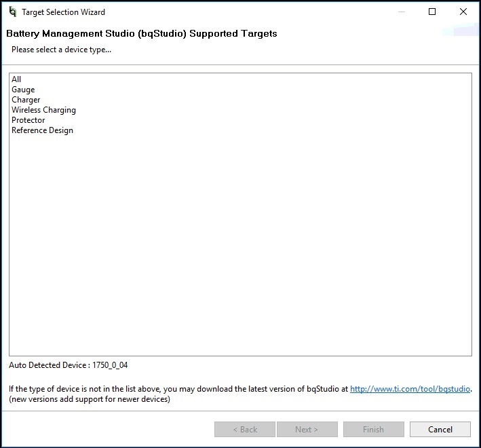Maximize the Target Selection Wizard window
Viewport: 481px width, 448px height.
(x=432, y=12)
